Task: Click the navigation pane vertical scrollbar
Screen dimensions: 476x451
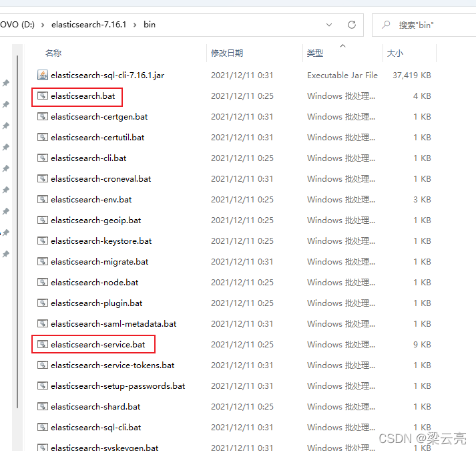Action: pos(17,231)
